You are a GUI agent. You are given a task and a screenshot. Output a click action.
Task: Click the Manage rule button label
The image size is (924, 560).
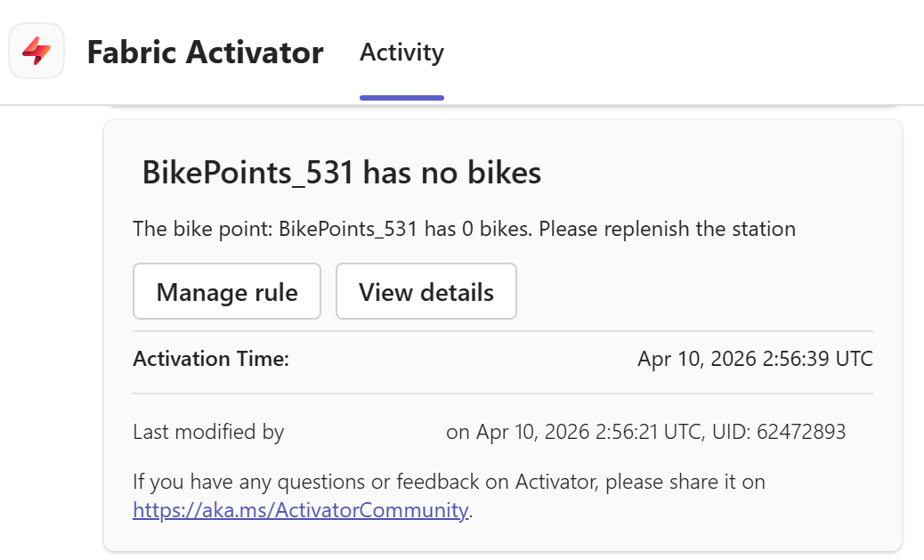226,291
